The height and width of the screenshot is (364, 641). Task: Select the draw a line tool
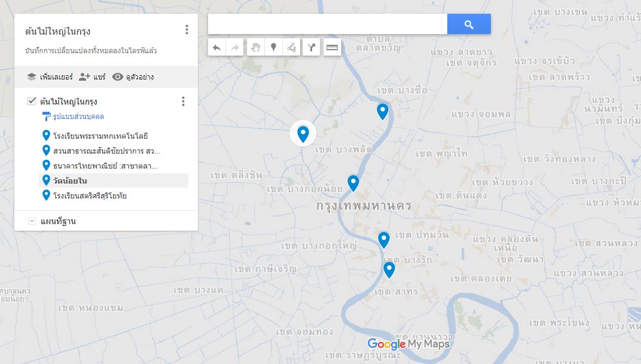pos(291,48)
